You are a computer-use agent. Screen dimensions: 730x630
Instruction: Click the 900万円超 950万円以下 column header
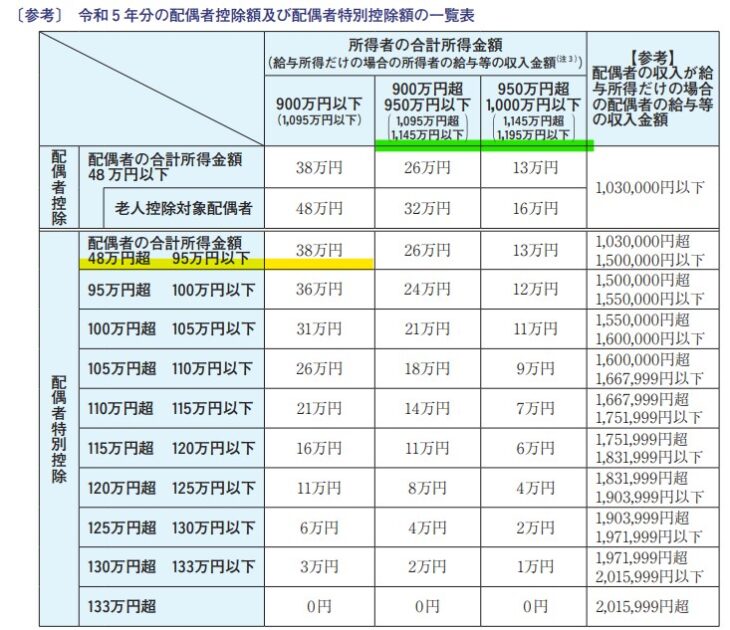[x=427, y=111]
